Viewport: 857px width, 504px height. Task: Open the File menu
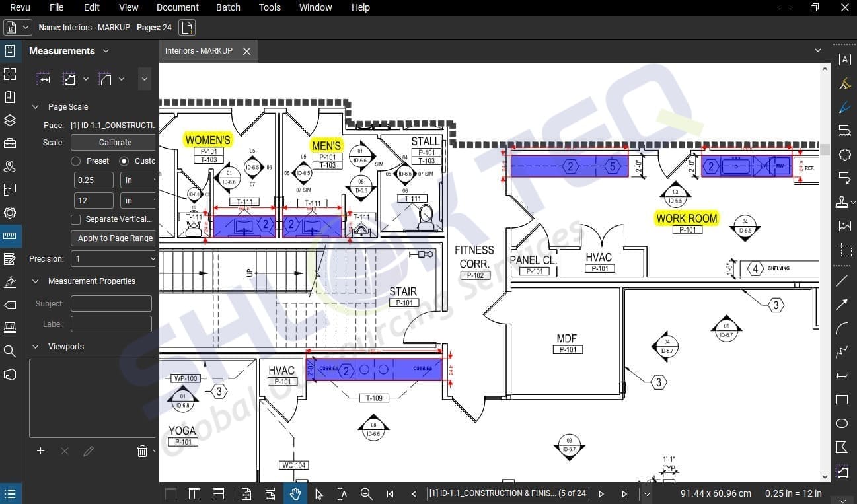pyautogui.click(x=57, y=7)
